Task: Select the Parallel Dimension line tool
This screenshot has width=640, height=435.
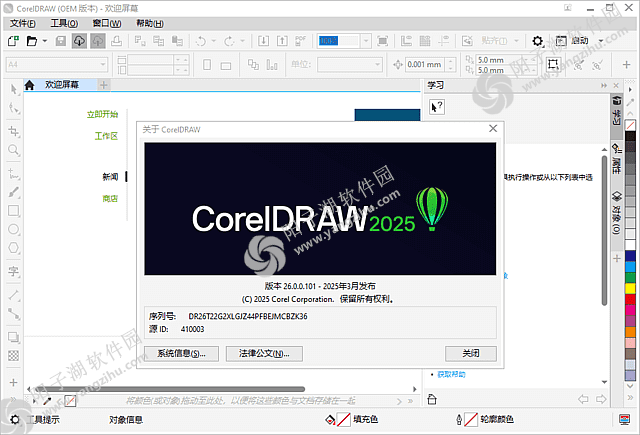Action: pos(14,295)
